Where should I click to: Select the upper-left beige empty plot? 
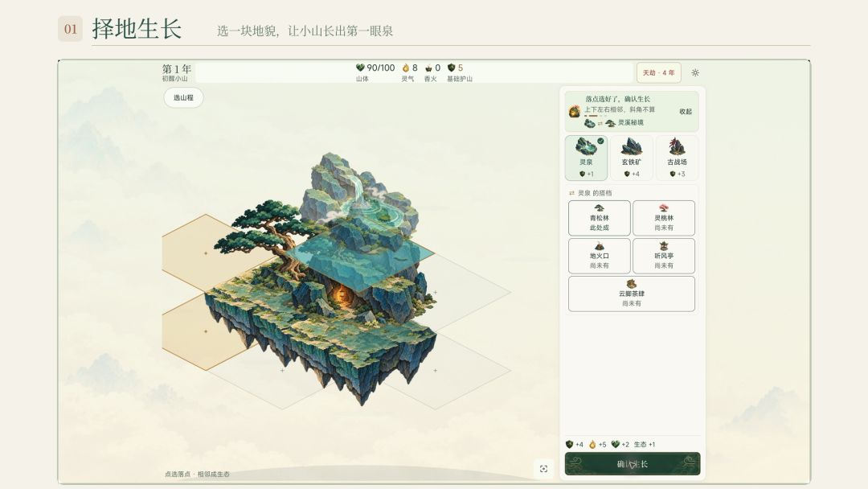pos(206,253)
